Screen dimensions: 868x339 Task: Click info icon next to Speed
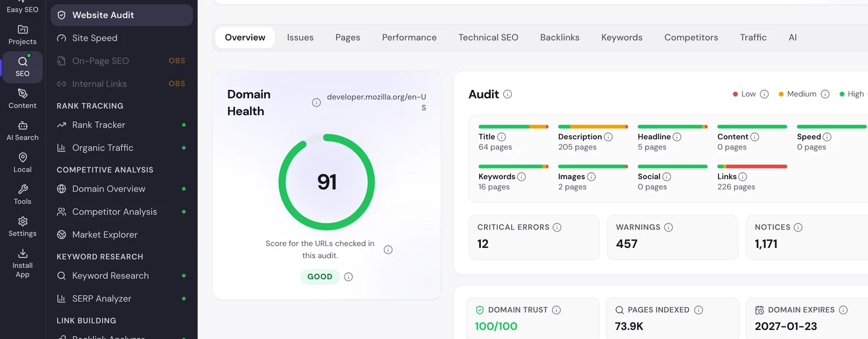point(827,137)
